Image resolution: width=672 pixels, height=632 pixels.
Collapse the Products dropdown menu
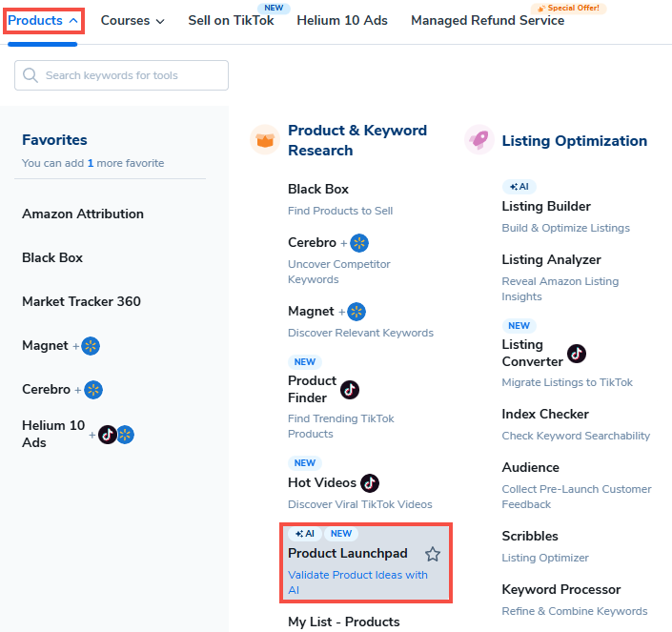click(44, 20)
